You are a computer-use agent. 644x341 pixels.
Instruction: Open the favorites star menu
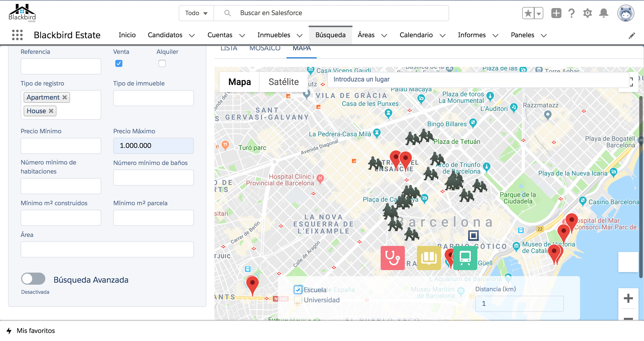[x=528, y=13]
